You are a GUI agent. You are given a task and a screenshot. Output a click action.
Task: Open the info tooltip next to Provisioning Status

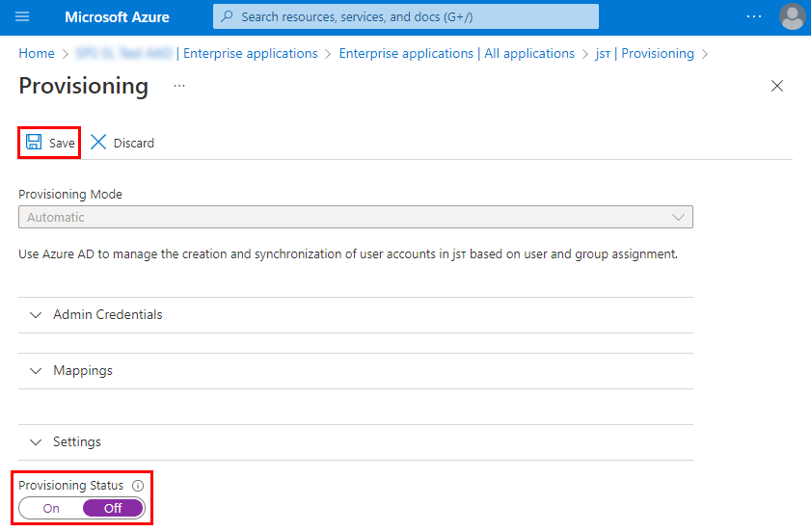[138, 486]
